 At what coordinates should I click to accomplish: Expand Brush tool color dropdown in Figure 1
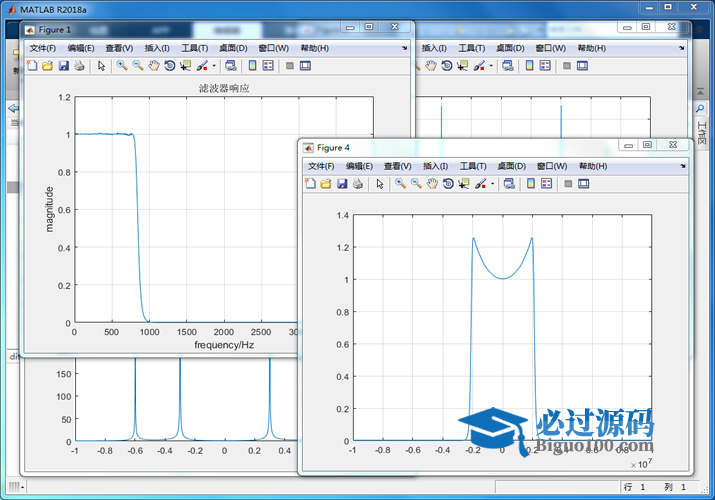[214, 66]
